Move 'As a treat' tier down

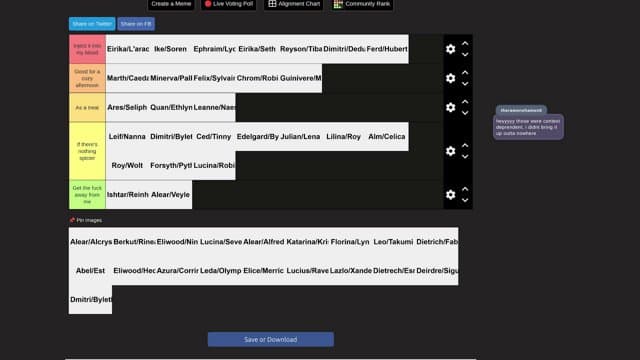[465, 113]
